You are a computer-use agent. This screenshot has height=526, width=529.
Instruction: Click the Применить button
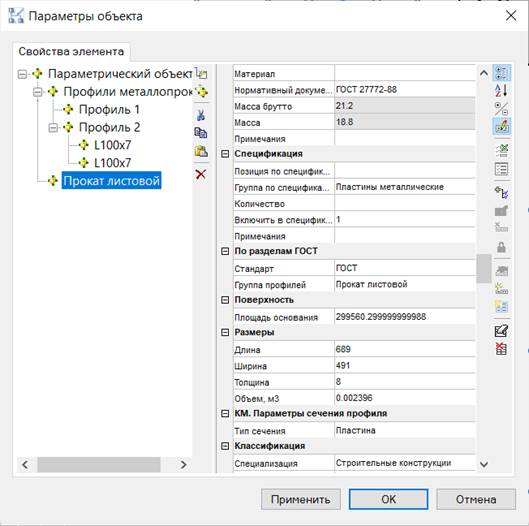(301, 499)
